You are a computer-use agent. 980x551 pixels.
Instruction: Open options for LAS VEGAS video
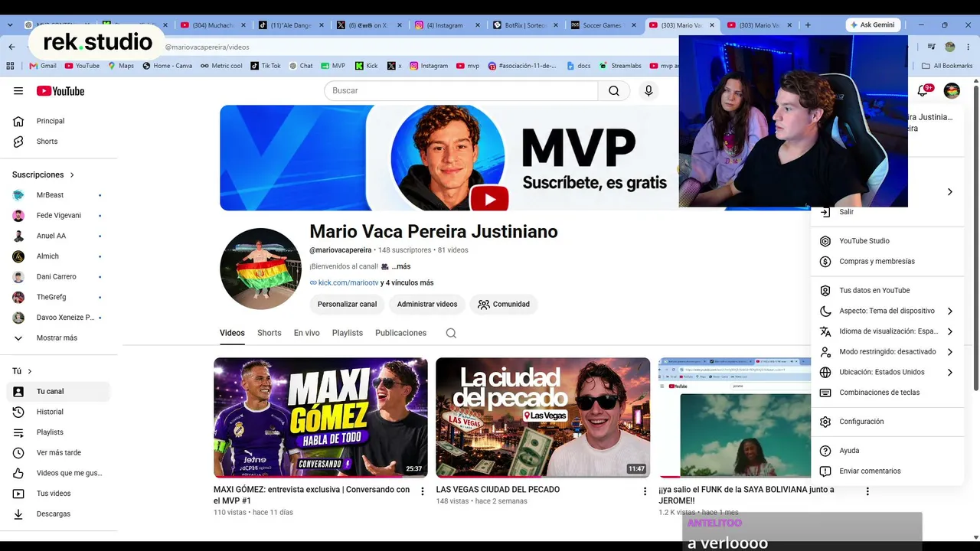click(x=645, y=491)
